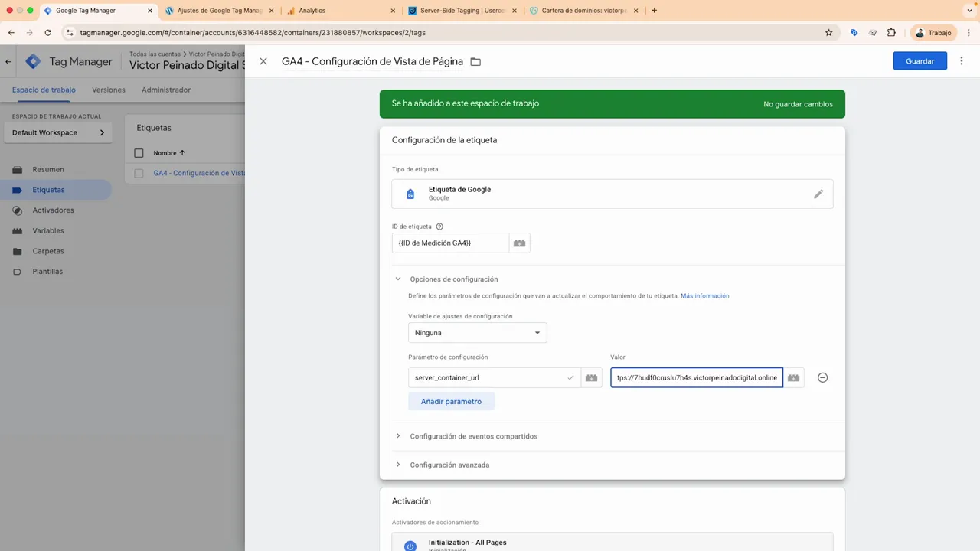This screenshot has height=551, width=980.
Task: Check the Nombre header checkbox
Action: (139, 152)
